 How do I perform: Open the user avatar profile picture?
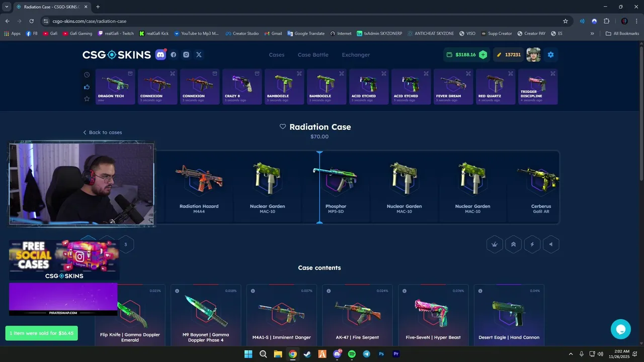pyautogui.click(x=533, y=55)
